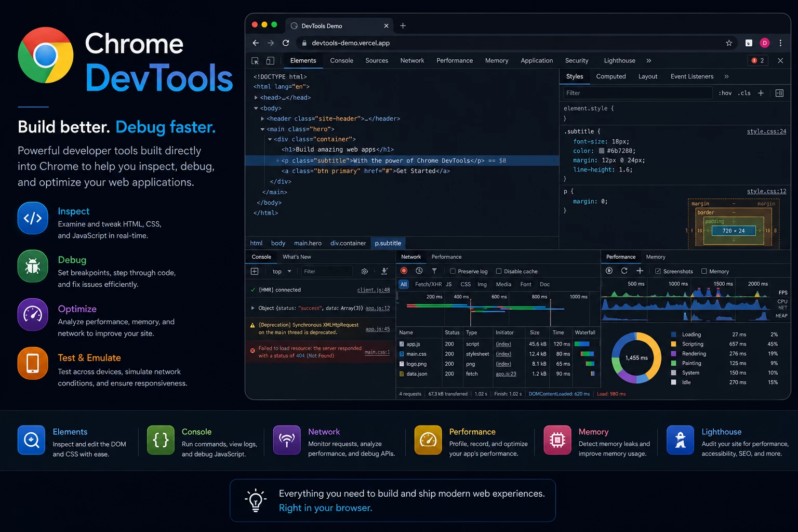
Task: Collapse div container node
Action: [270, 139]
